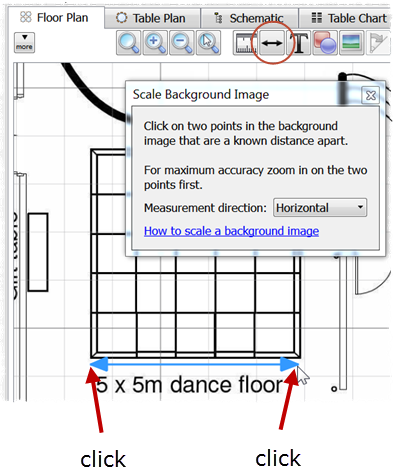Image resolution: width=393 pixels, height=475 pixels.
Task: Select the zoom to selection icon
Action: pyautogui.click(x=209, y=43)
